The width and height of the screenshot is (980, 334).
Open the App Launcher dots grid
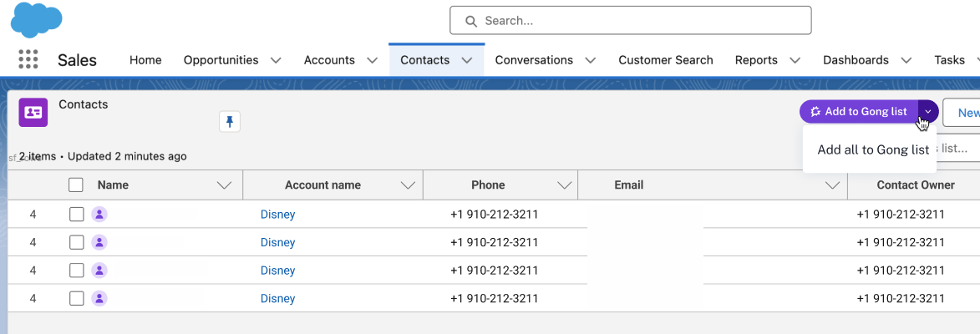coord(28,59)
